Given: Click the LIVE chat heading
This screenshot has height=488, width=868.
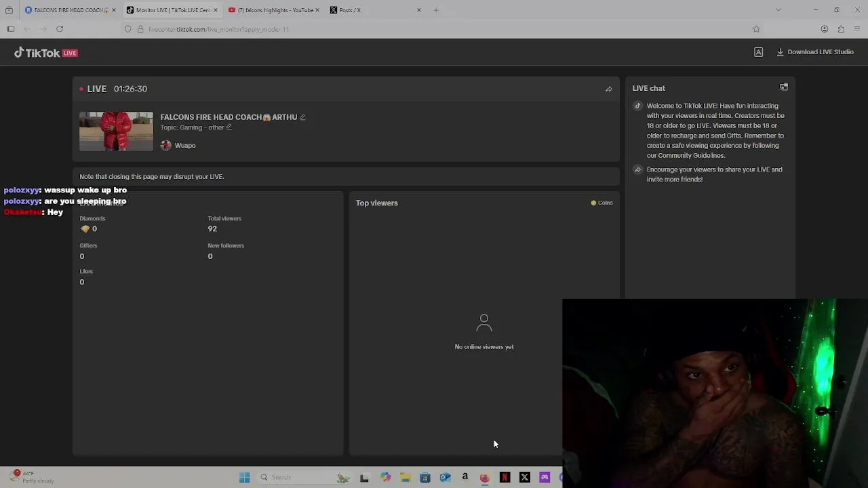Looking at the screenshot, I should (648, 88).
